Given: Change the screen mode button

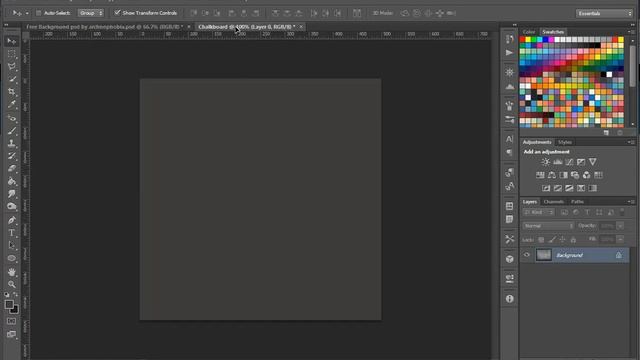Looking at the screenshot, I should [x=11, y=334].
